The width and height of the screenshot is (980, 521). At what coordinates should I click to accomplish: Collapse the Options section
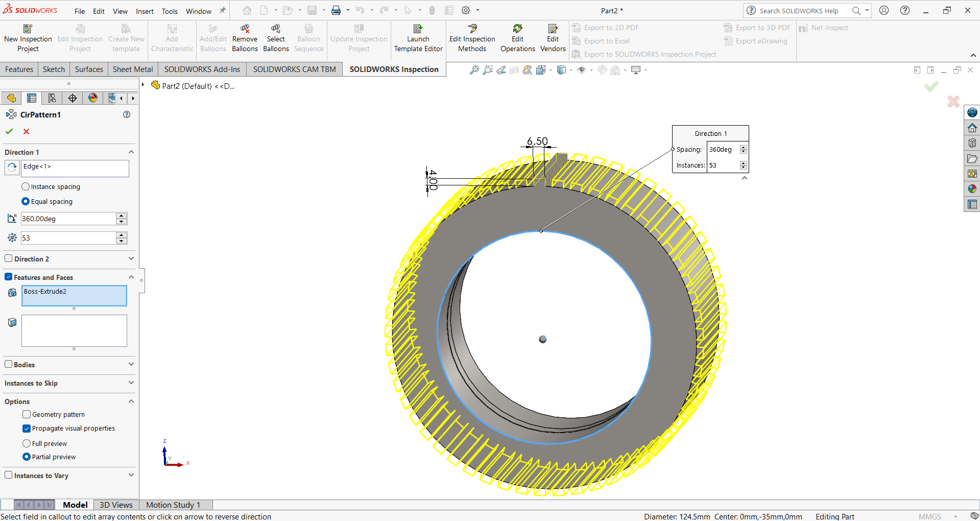tap(131, 401)
